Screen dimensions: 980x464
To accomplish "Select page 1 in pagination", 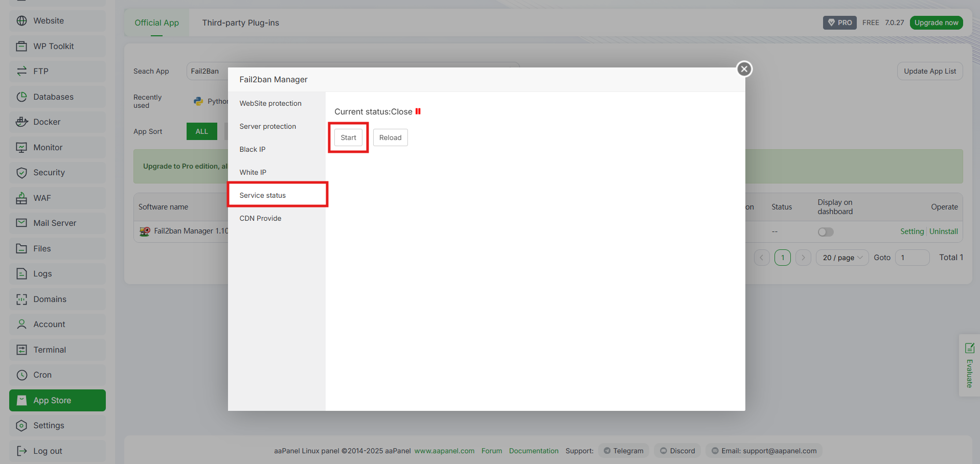I will [783, 258].
